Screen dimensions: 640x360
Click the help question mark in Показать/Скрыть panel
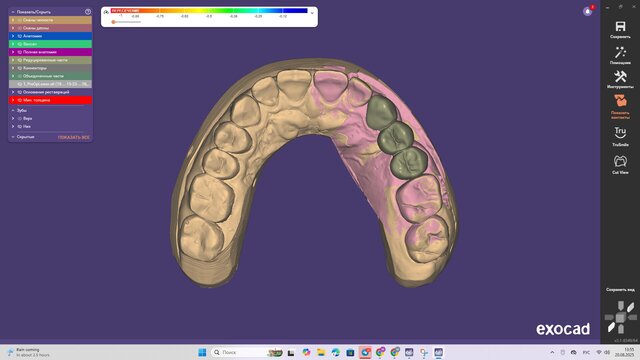point(88,12)
